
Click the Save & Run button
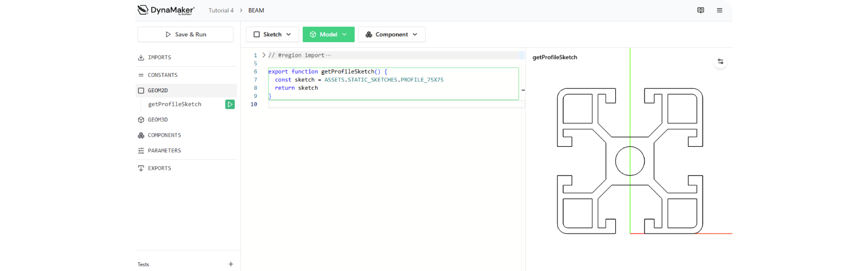click(186, 34)
